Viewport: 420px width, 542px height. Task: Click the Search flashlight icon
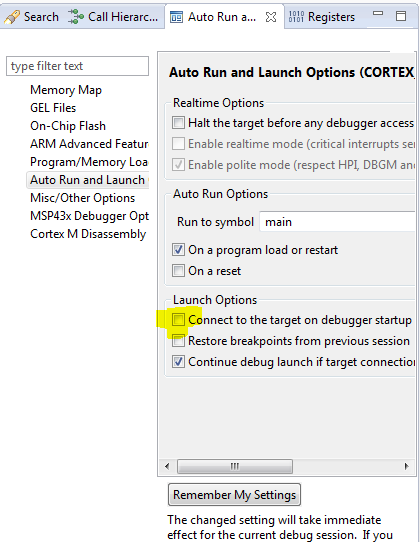coord(12,17)
